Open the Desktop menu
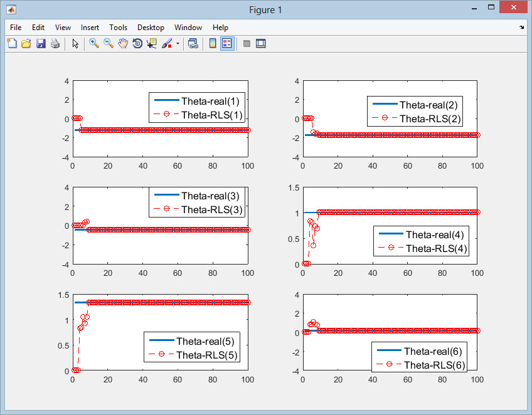The image size is (532, 415). point(151,28)
